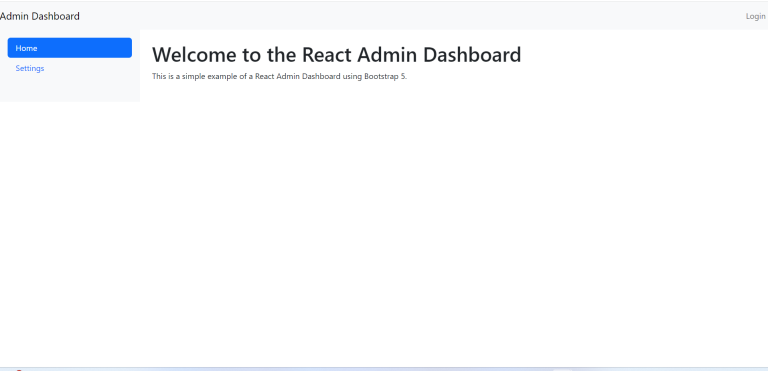
Task: Click the Bootstrap 5 text in description
Action: [x=385, y=76]
